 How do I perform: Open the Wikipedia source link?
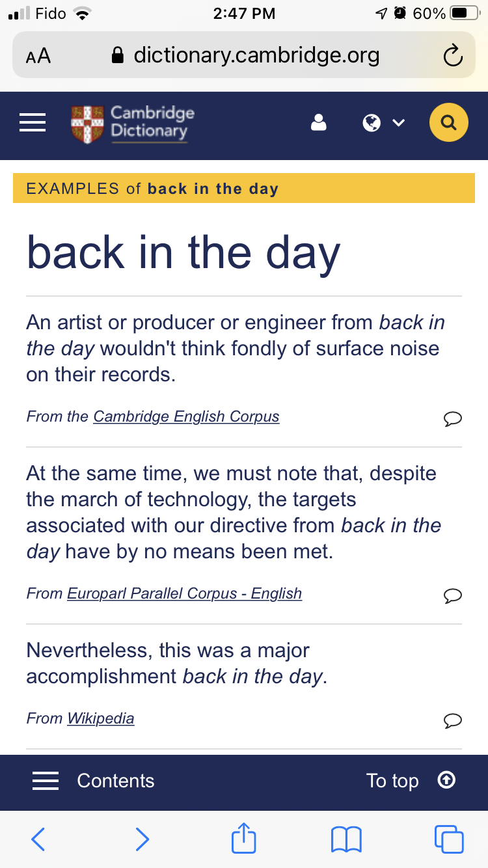point(101,718)
